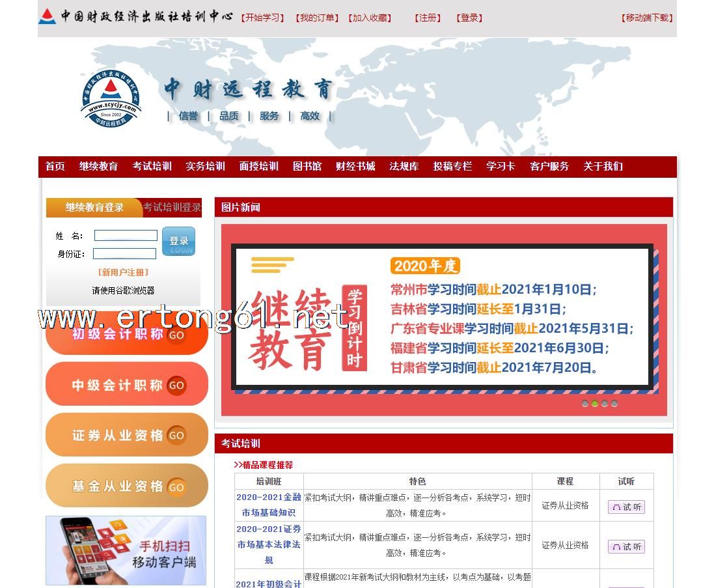Click 试听 headphone button for 金融市场基础知识

[626, 507]
